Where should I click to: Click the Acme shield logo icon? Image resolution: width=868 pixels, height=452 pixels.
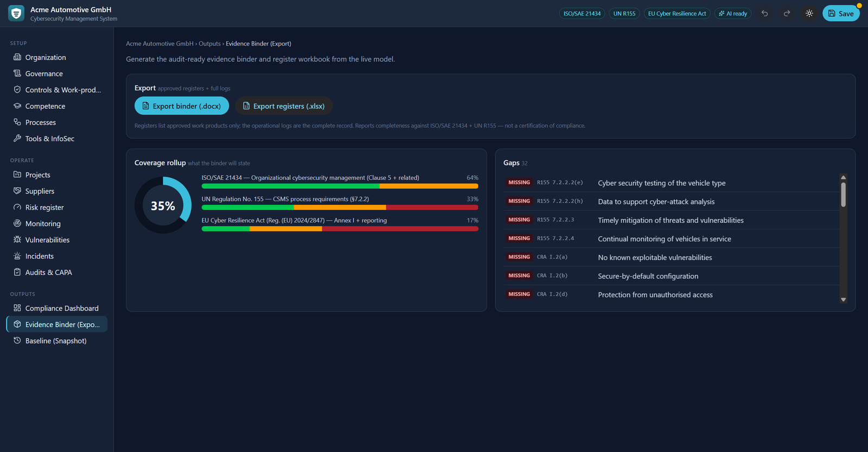pyautogui.click(x=16, y=14)
